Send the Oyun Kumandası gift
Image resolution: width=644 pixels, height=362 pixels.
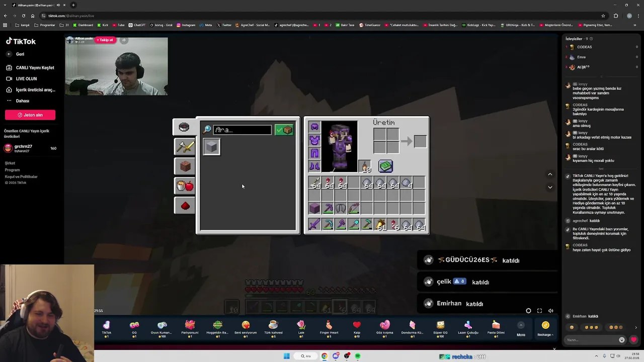(162, 328)
